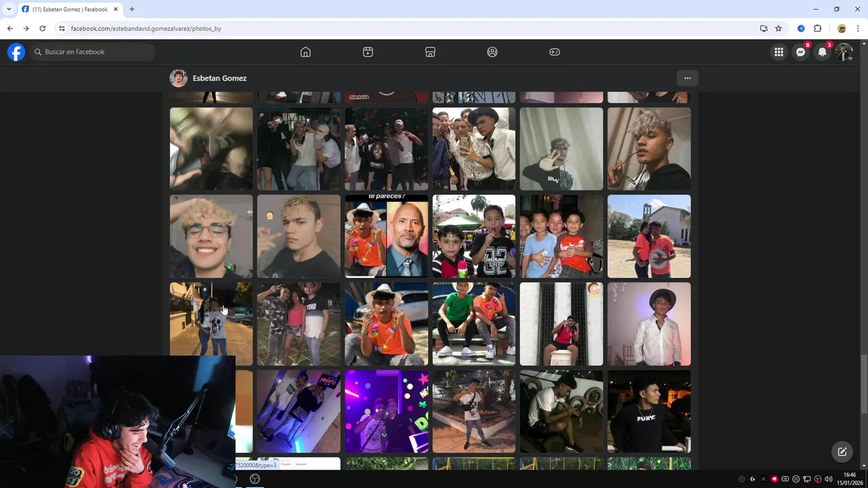This screenshot has width=868, height=488.
Task: Reload the Facebook page
Action: (x=42, y=28)
